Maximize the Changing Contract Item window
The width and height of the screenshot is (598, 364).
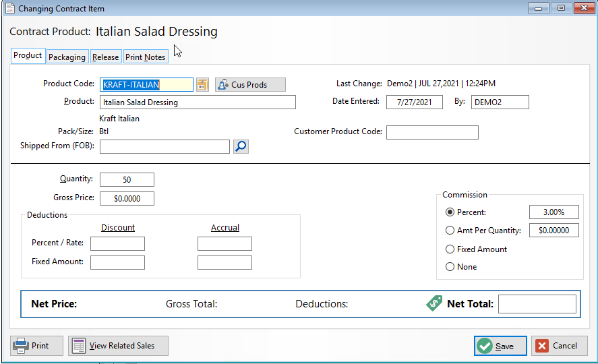click(x=561, y=8)
